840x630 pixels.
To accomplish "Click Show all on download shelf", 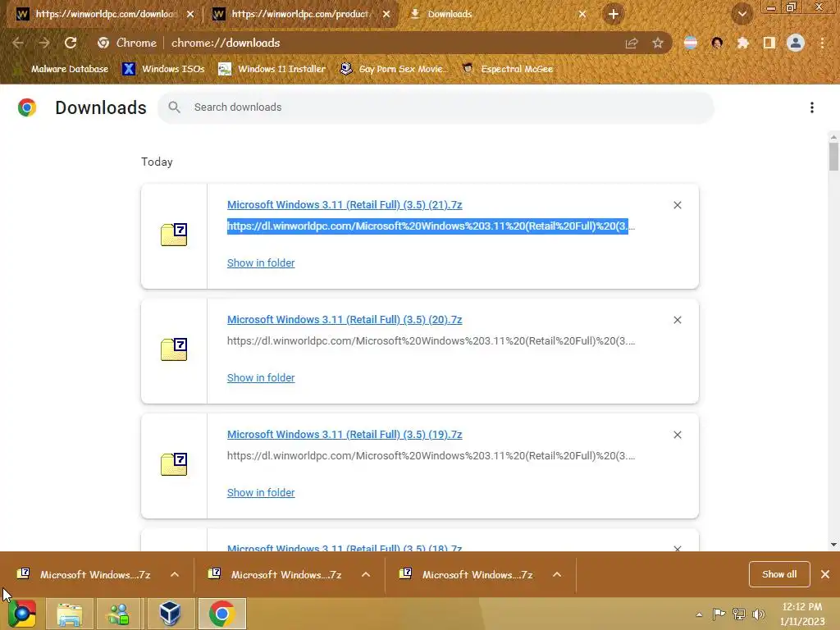I will point(779,574).
